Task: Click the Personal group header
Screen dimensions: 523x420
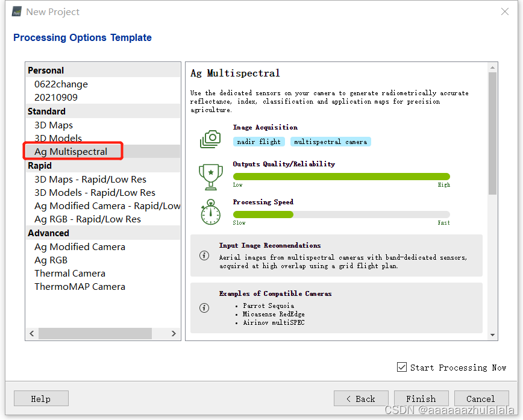Action: pyautogui.click(x=103, y=71)
